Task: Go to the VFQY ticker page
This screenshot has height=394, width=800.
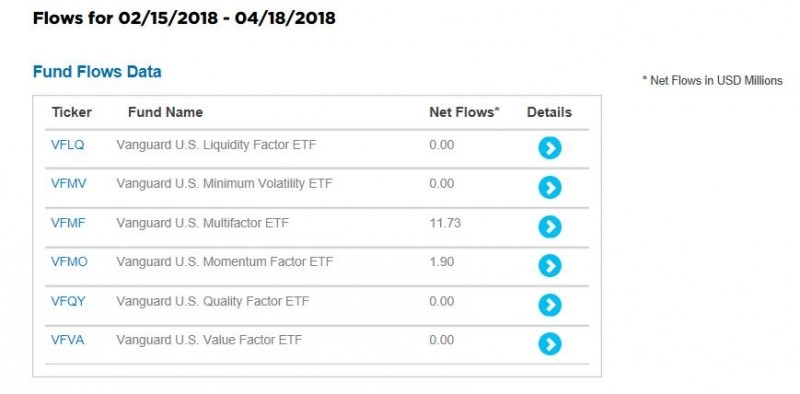Action: [68, 301]
